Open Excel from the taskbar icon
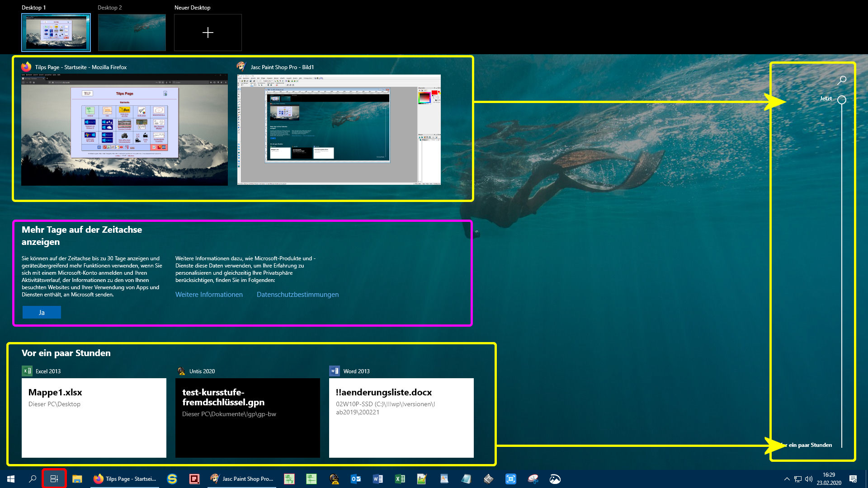This screenshot has height=488, width=868. point(400,479)
